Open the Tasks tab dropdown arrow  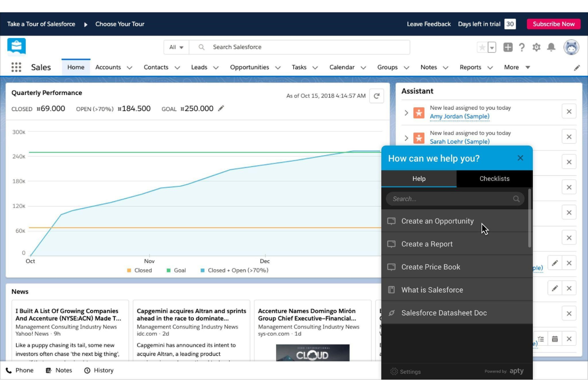click(x=315, y=68)
